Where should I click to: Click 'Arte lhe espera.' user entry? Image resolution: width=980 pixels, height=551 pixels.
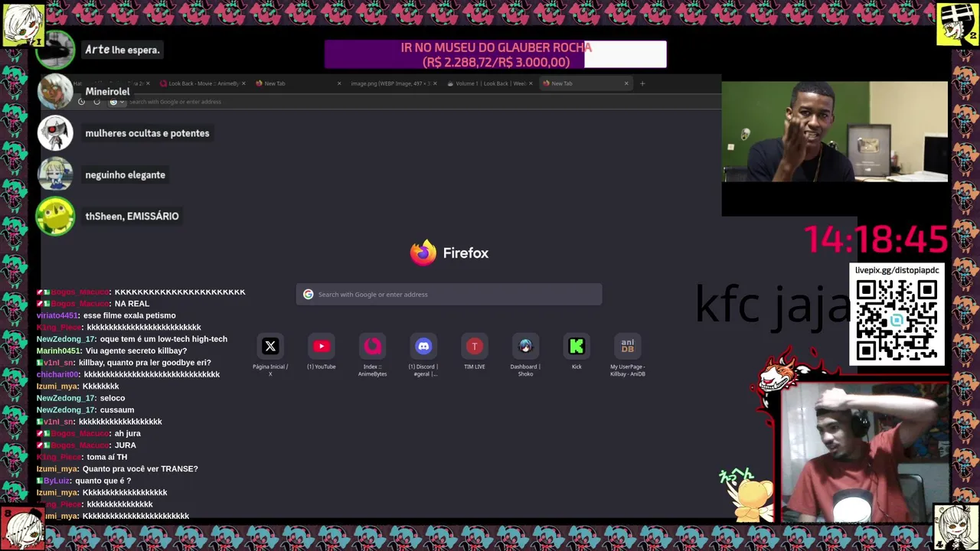click(x=122, y=50)
